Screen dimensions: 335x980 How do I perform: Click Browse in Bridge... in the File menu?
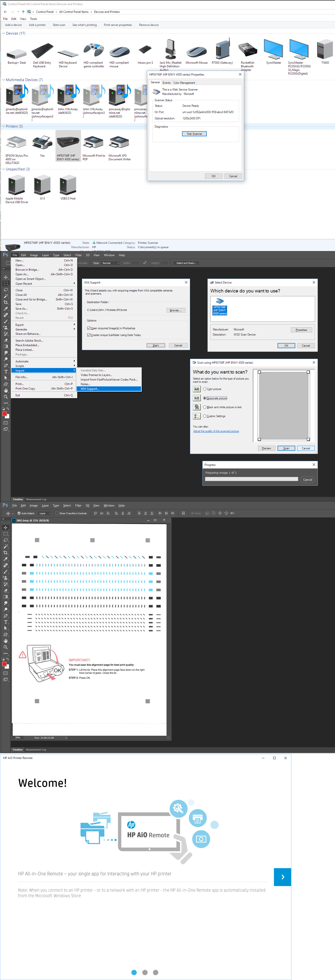click(x=45, y=270)
